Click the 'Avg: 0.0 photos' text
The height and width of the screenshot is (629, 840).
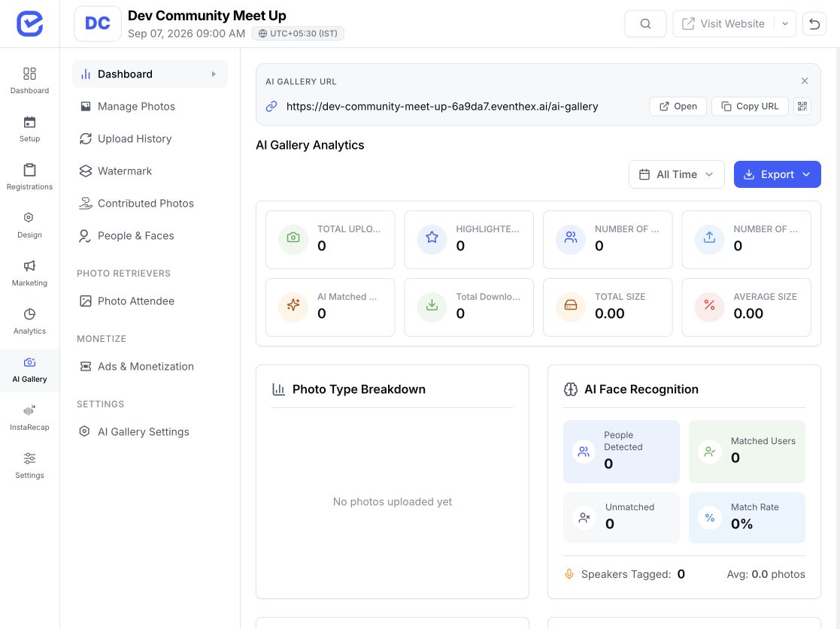pos(766,574)
